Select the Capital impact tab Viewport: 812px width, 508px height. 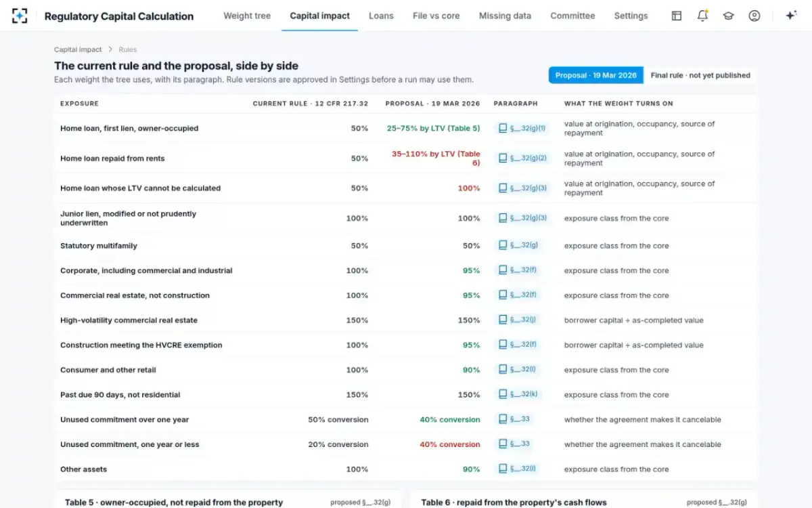pyautogui.click(x=320, y=16)
